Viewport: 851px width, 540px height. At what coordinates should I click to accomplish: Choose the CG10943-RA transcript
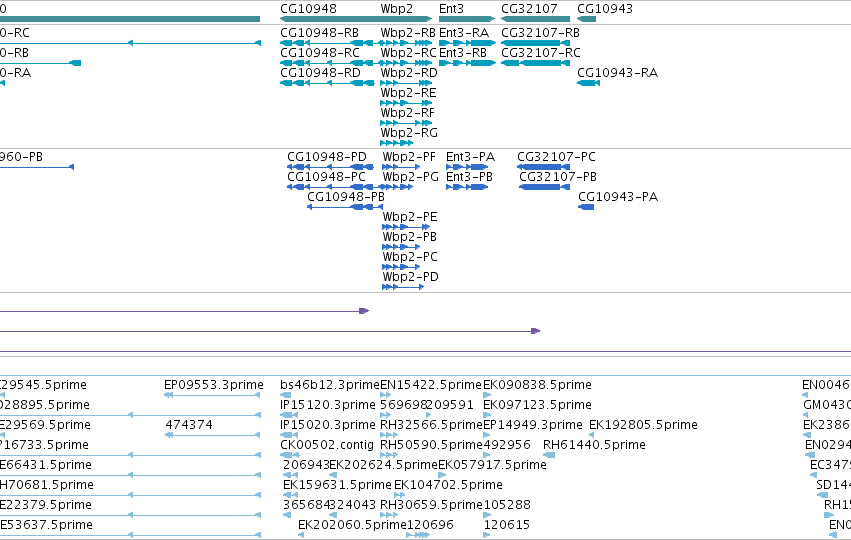point(618,73)
